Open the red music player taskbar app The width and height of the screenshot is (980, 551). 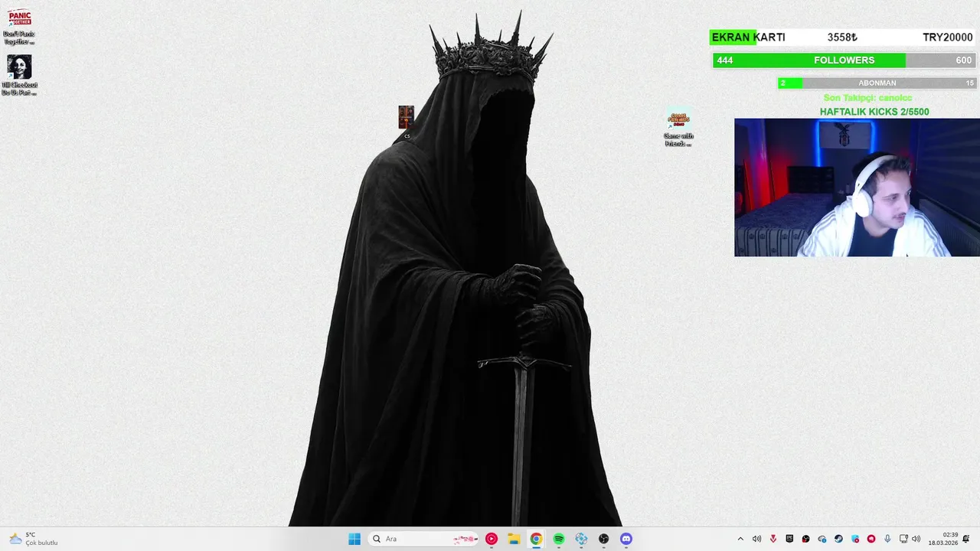click(x=492, y=539)
